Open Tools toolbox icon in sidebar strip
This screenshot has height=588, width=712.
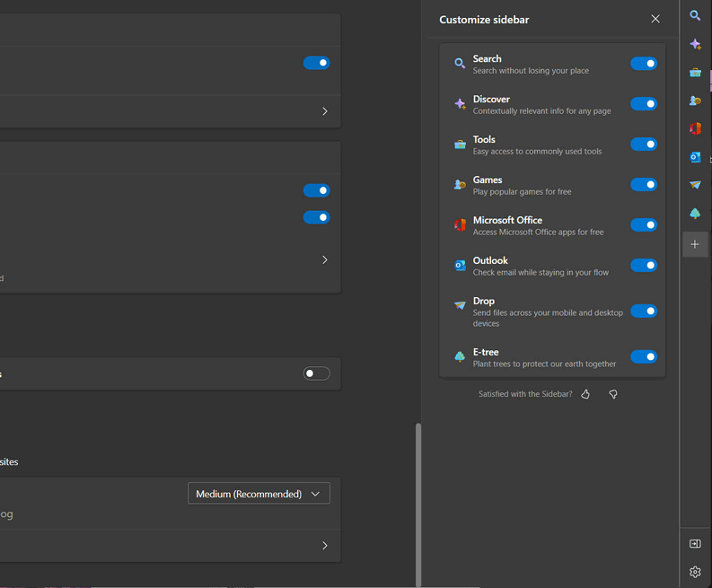click(x=695, y=72)
